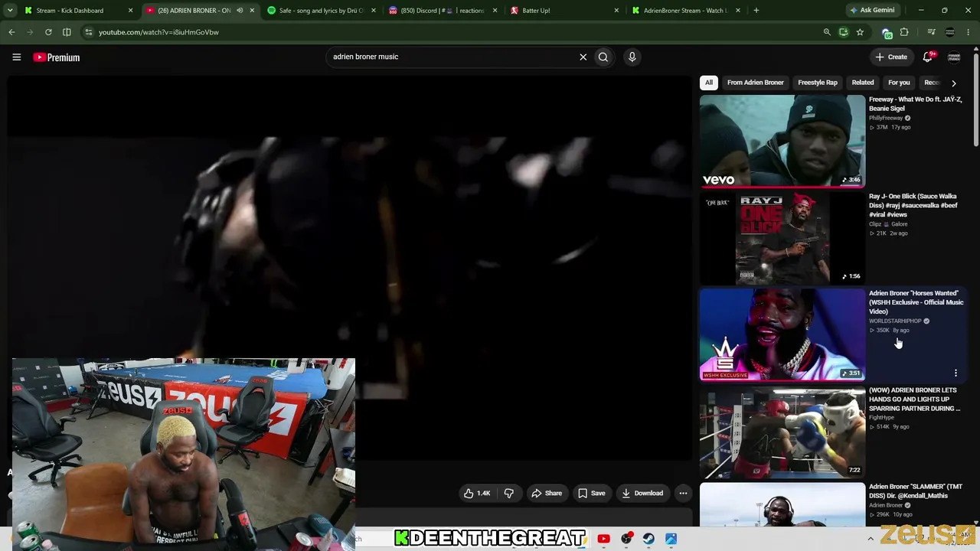This screenshot has height=551, width=980.
Task: Open options menu for Horses Wanted video
Action: 955,373
